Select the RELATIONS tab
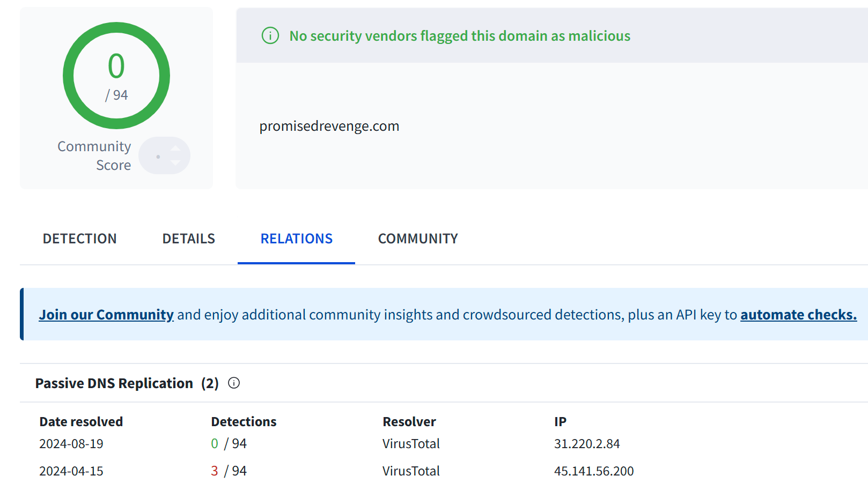This screenshot has height=498, width=868. (297, 239)
